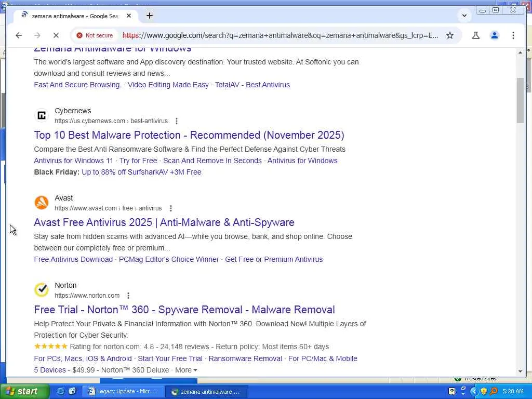The height and width of the screenshot is (399, 532).
Task: Click the Norton checkmark favicon
Action: click(x=42, y=290)
